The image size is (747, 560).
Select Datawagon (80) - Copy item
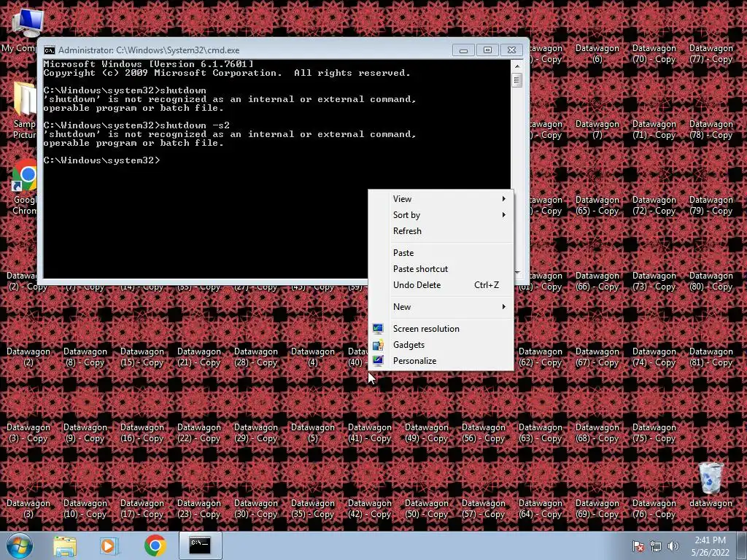click(x=711, y=281)
